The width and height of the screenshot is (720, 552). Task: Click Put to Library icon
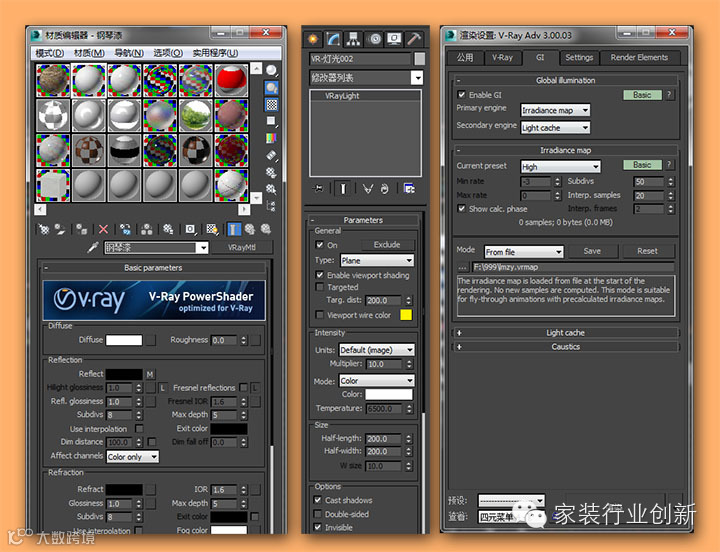tap(168, 229)
